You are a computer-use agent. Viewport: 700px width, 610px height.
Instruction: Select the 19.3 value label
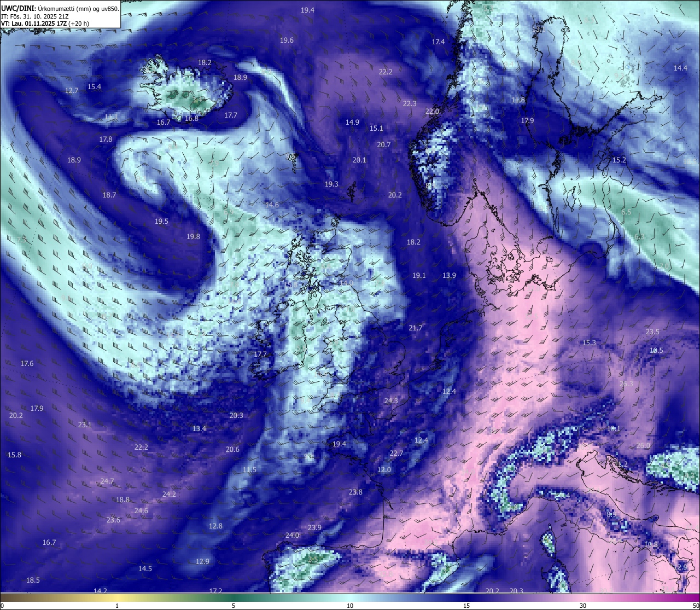coord(331,184)
